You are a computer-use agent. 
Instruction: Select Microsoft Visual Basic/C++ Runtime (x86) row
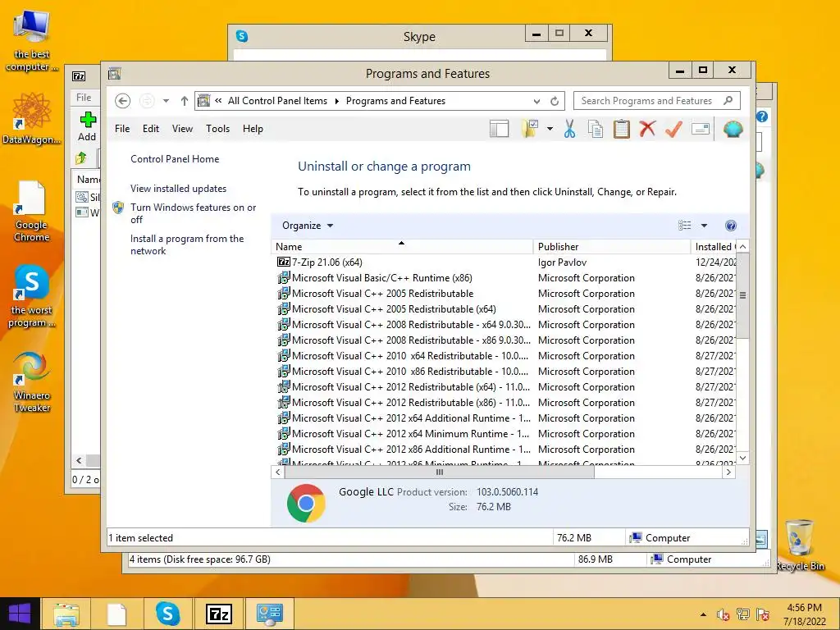tap(381, 278)
